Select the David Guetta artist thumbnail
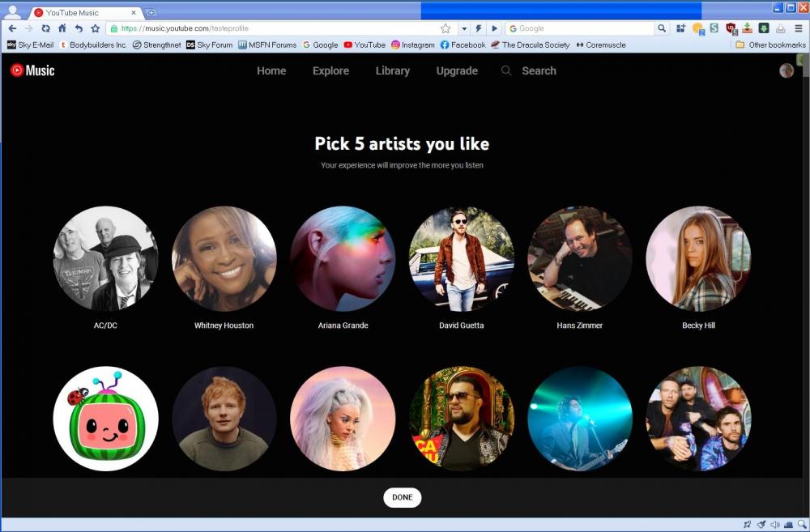 [462, 258]
